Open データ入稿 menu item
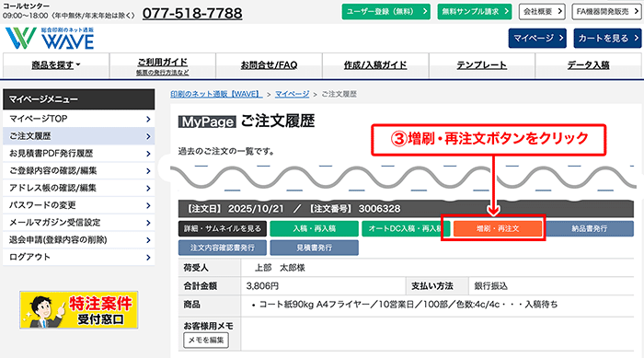 point(588,65)
